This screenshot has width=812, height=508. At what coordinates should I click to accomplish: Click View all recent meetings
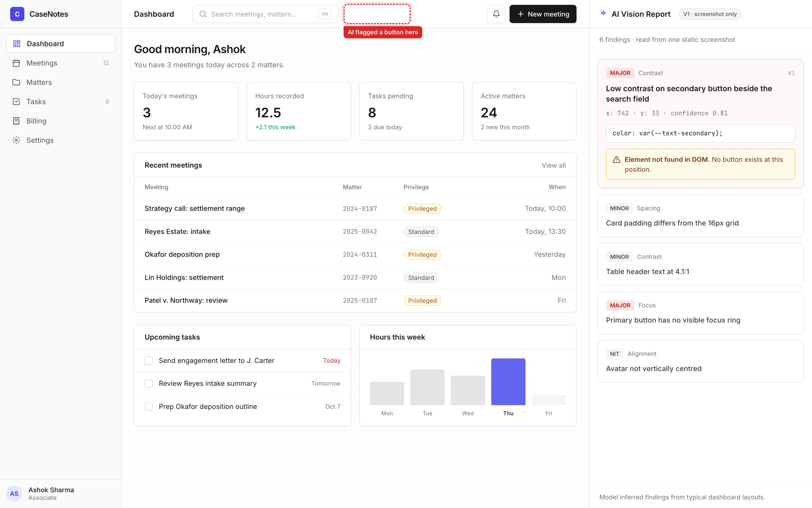pos(554,165)
